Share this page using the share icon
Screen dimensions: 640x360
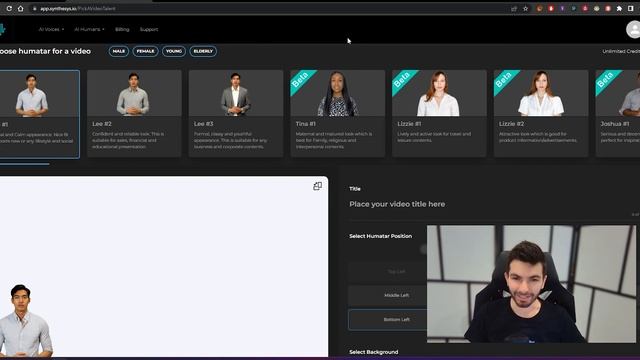[x=514, y=9]
